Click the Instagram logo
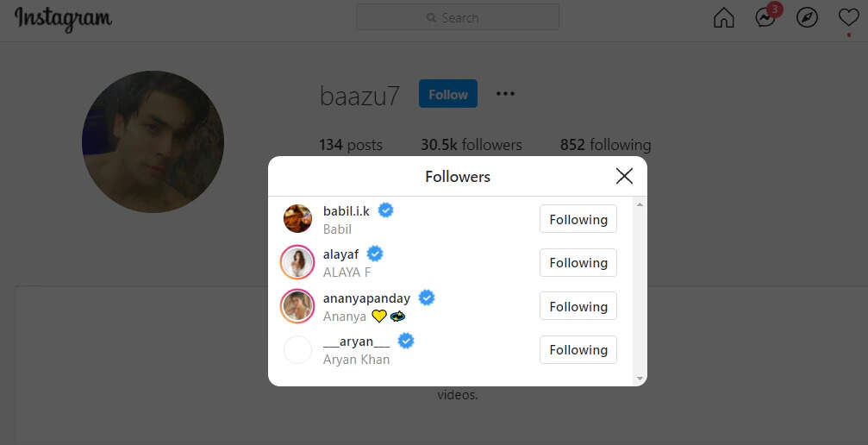Screen dimensions: 868x445 63,19
